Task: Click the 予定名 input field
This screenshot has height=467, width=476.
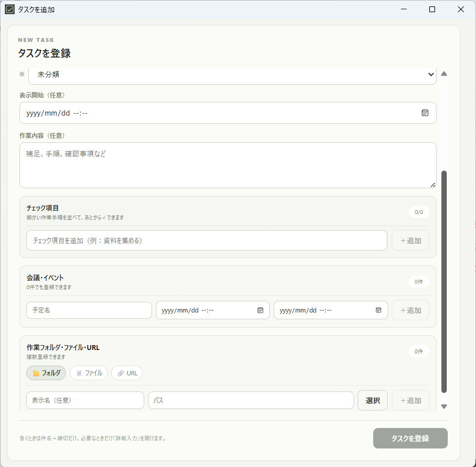Action: [x=89, y=311]
